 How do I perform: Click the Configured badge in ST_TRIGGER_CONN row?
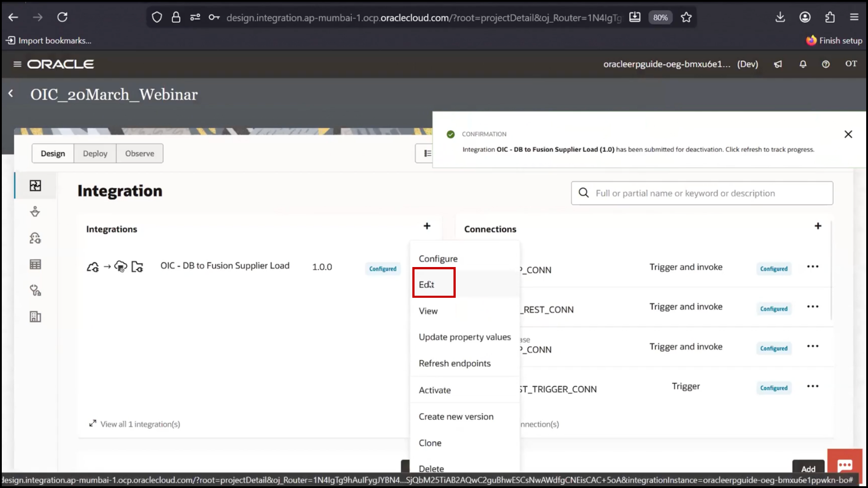(774, 388)
